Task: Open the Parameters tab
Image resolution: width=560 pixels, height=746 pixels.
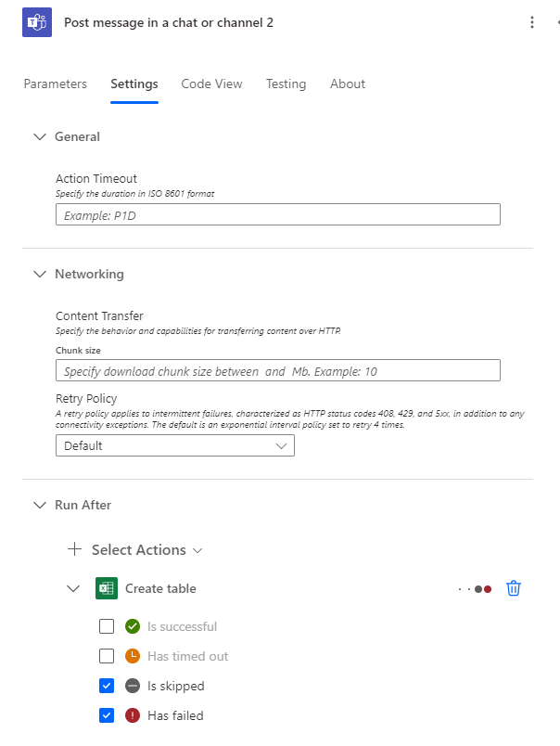Action: pyautogui.click(x=56, y=84)
